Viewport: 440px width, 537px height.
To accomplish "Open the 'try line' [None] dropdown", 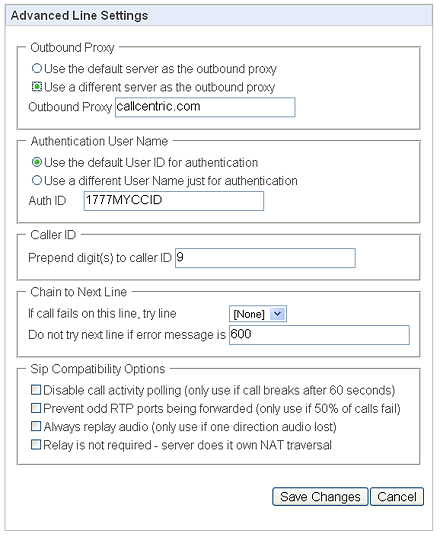I will pyautogui.click(x=257, y=314).
